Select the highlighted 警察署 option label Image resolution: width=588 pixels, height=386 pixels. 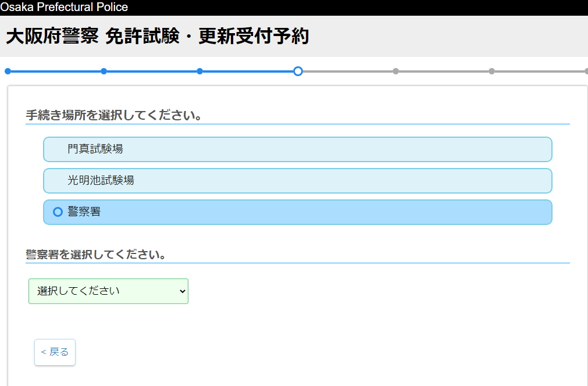84,212
